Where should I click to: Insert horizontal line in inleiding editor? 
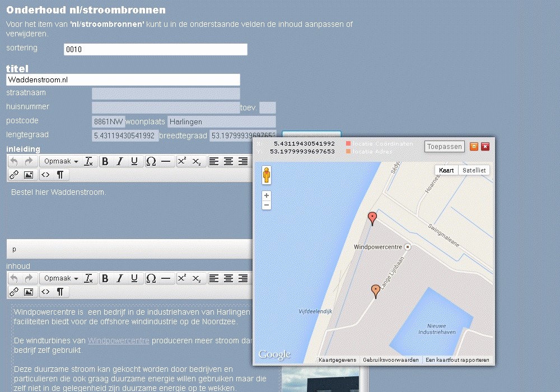166,161
